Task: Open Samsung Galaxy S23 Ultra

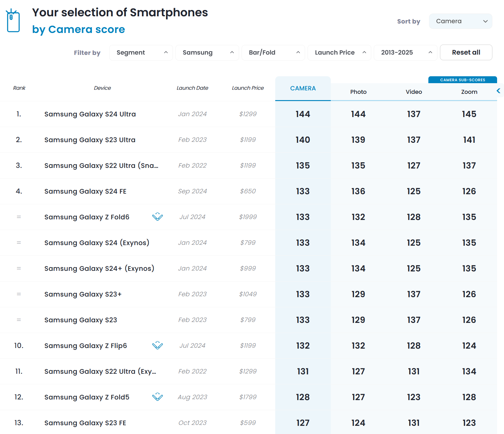Action: [x=90, y=140]
